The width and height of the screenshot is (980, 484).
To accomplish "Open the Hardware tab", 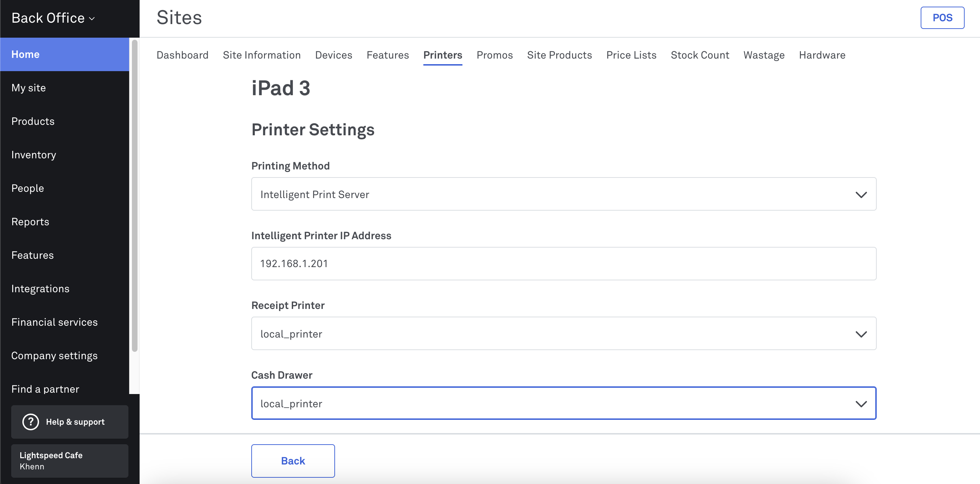I will tap(822, 55).
